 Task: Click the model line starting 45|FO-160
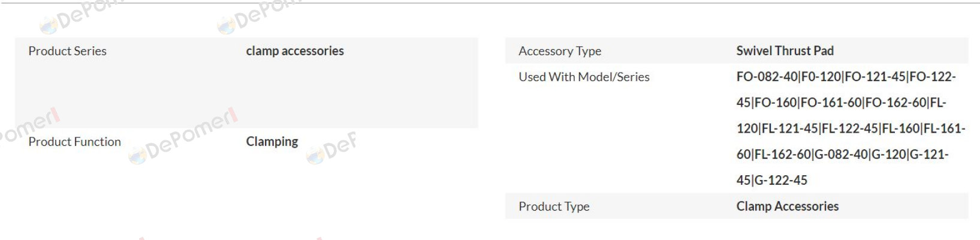[841, 103]
